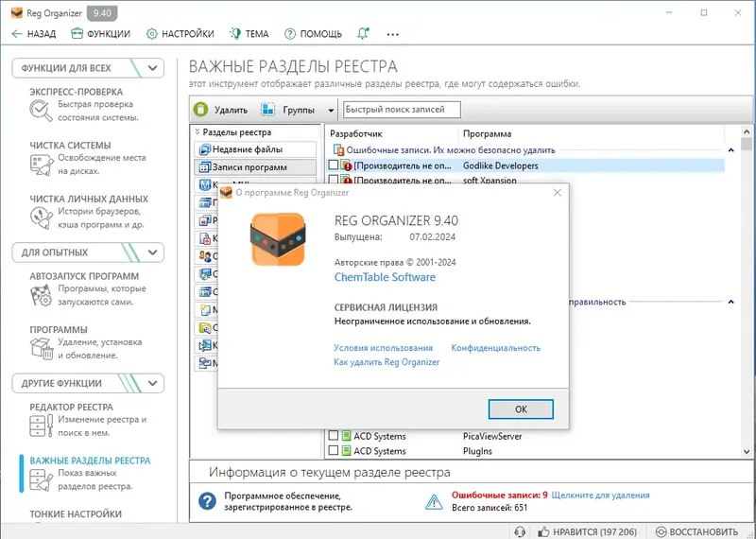The width and height of the screenshot is (756, 539).
Task: Go back with the НАЗАД arrow
Action: [33, 34]
